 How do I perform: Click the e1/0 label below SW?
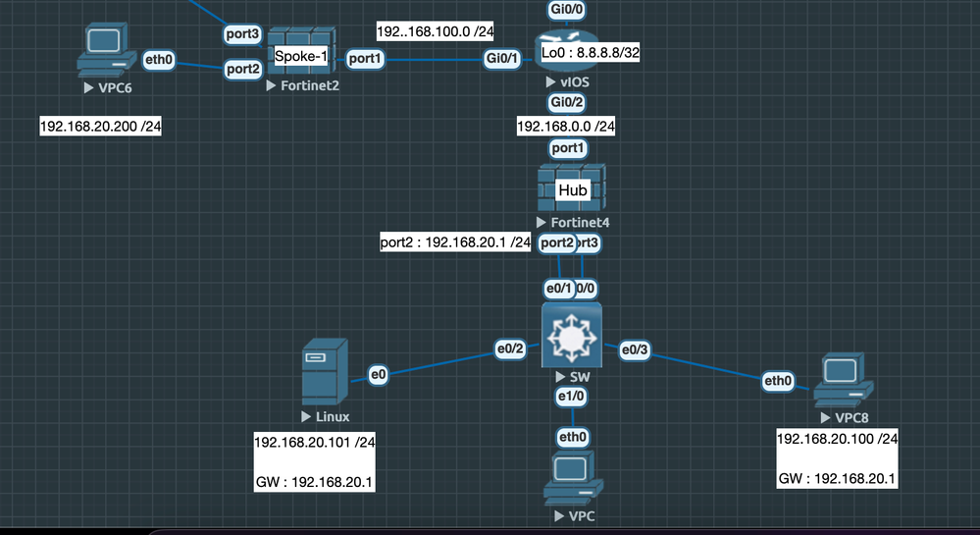(571, 396)
